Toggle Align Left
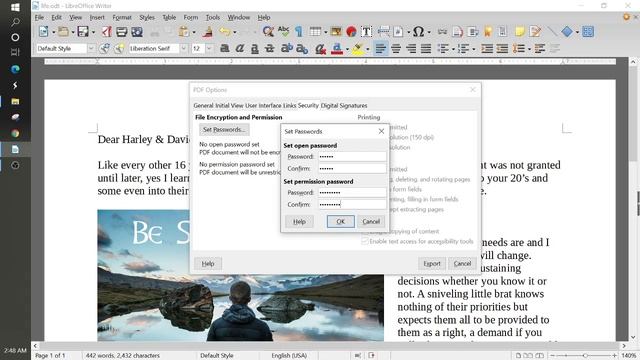 380,49
